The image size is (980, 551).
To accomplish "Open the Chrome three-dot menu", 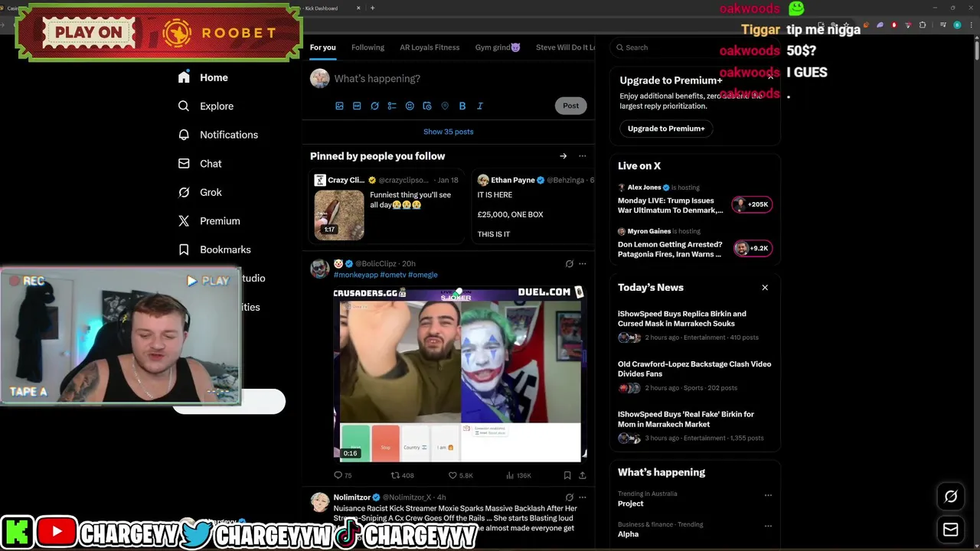I will [x=972, y=25].
